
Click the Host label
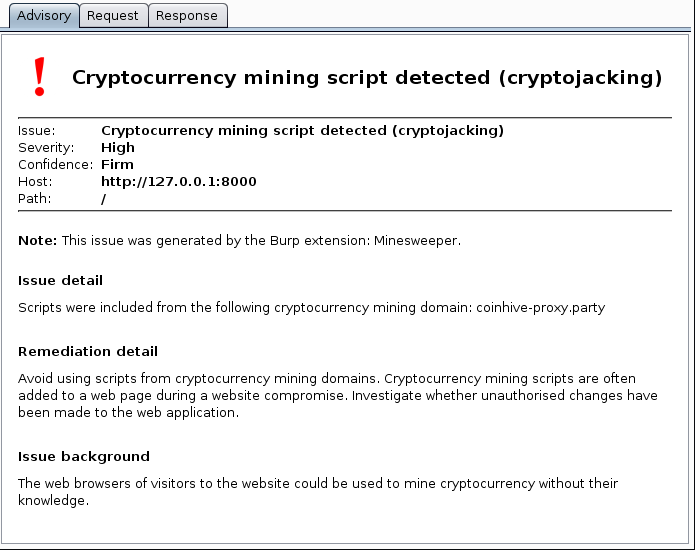[35, 181]
